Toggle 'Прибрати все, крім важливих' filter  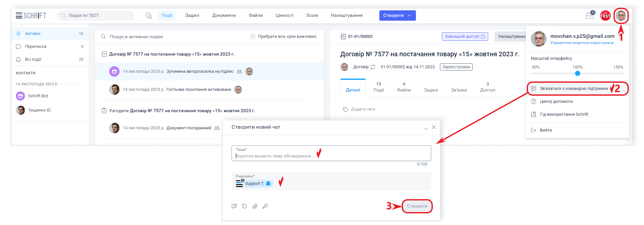point(283,37)
